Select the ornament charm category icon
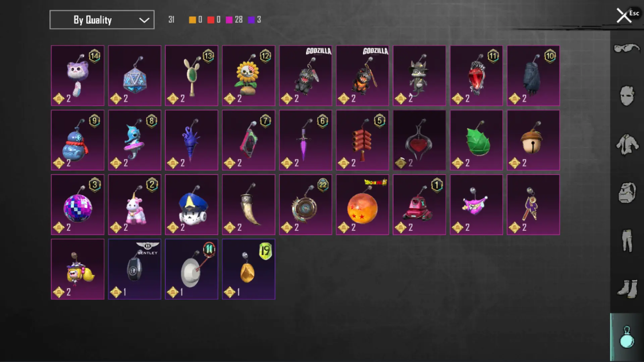The width and height of the screenshot is (644, 362). (x=627, y=337)
